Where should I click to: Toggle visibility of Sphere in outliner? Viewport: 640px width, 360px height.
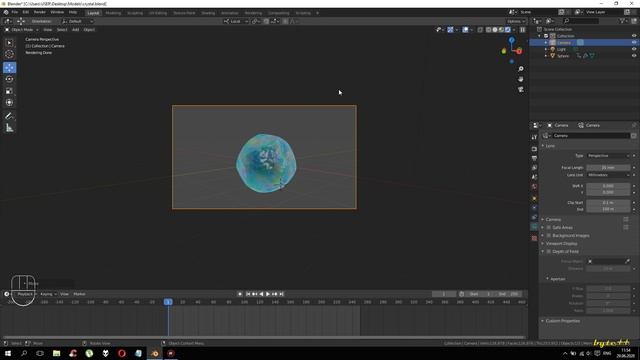(x=634, y=56)
